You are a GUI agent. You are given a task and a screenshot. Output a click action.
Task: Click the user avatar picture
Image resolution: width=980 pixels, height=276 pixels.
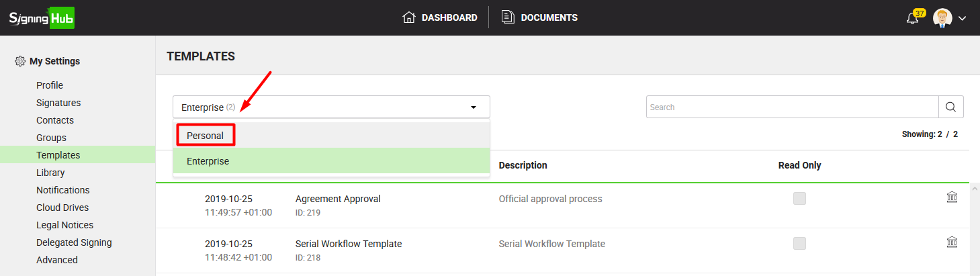tap(942, 18)
